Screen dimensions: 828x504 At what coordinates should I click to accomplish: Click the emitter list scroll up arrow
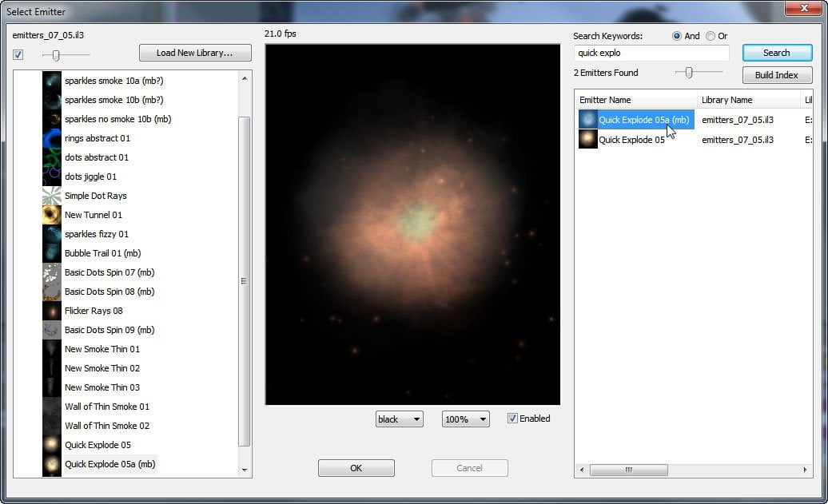tap(244, 78)
